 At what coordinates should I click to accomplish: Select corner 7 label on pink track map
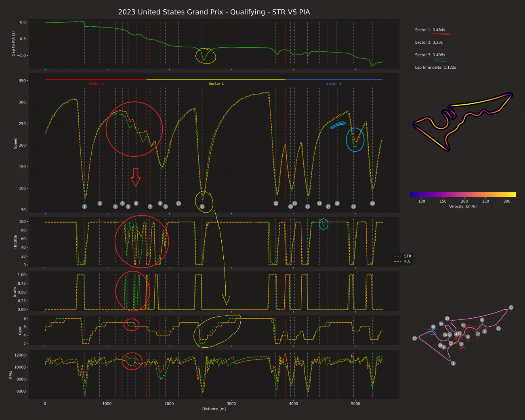[478, 334]
